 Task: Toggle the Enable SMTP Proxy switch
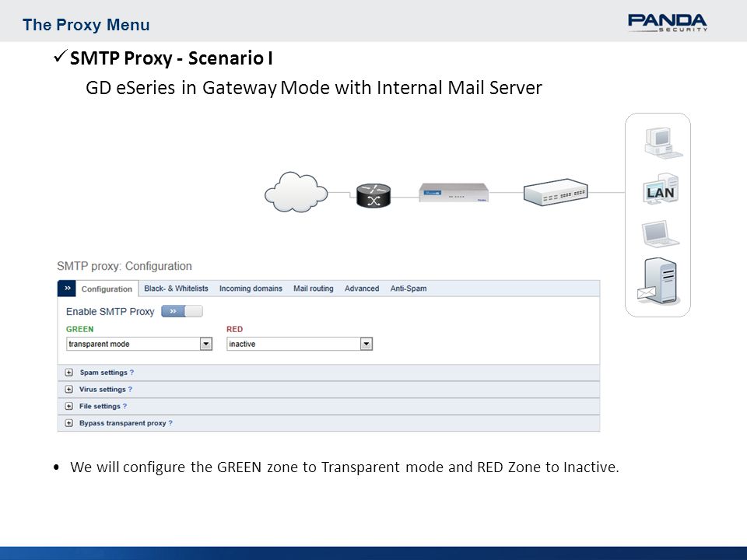coord(182,311)
